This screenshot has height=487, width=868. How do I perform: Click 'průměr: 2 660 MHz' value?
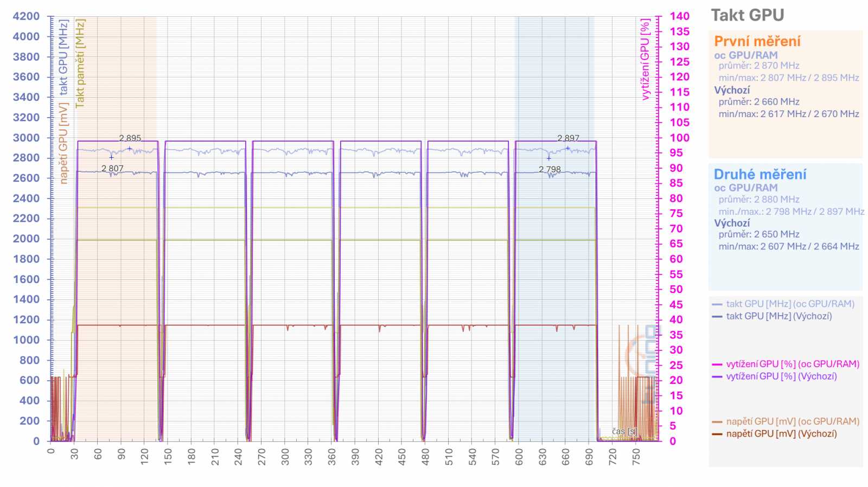click(759, 102)
